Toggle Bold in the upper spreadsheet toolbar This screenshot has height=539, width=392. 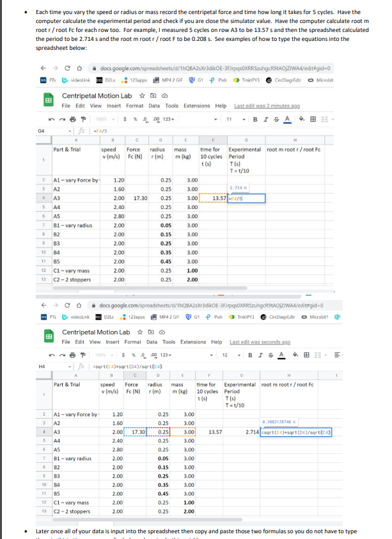pyautogui.click(x=255, y=120)
